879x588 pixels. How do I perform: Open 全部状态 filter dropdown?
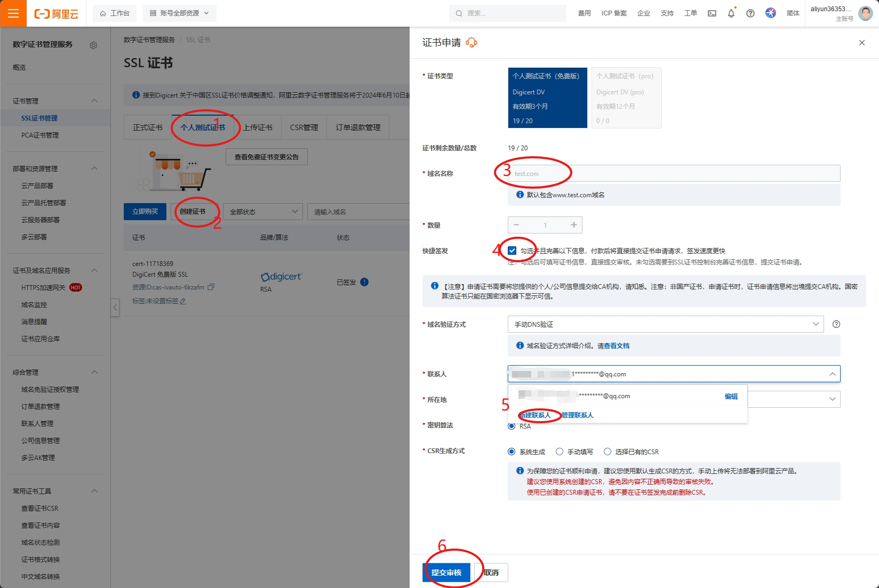263,212
